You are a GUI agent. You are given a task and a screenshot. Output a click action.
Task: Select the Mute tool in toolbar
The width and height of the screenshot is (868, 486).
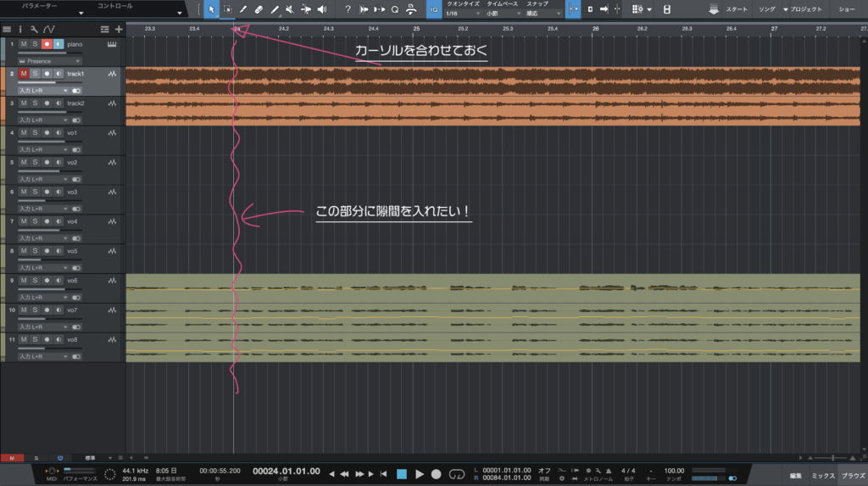[290, 9]
